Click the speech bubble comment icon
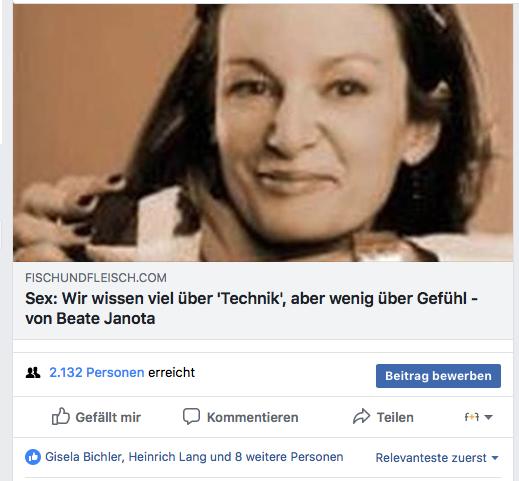The image size is (519, 481). point(191,416)
